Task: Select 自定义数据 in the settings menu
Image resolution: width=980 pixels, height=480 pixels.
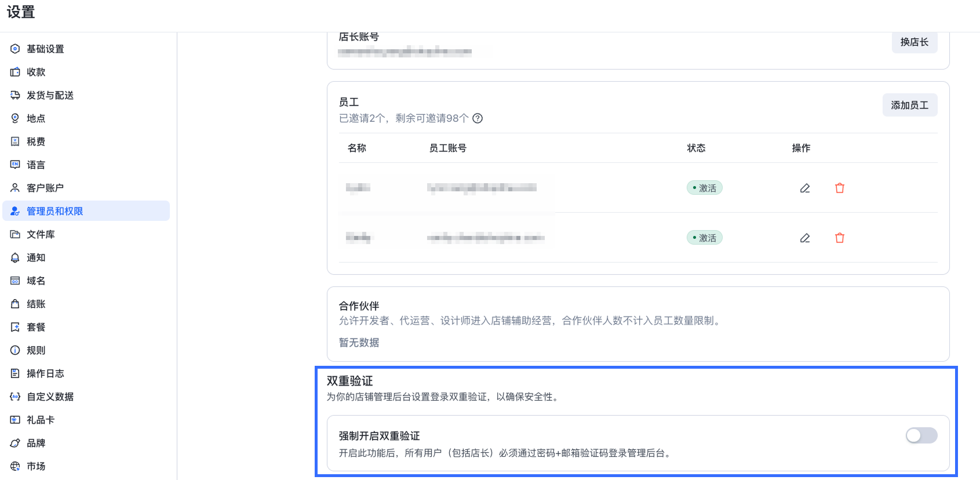Action: [x=86, y=397]
